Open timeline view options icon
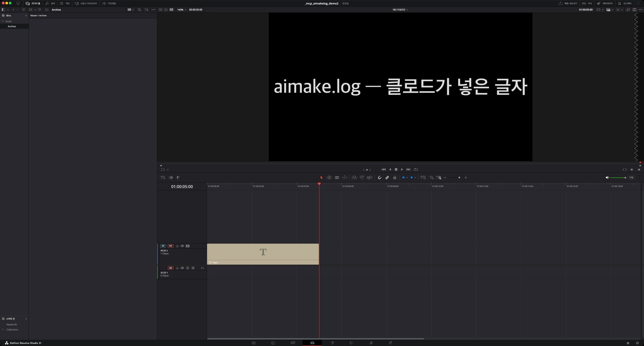This screenshot has width=644, height=346. [x=163, y=178]
